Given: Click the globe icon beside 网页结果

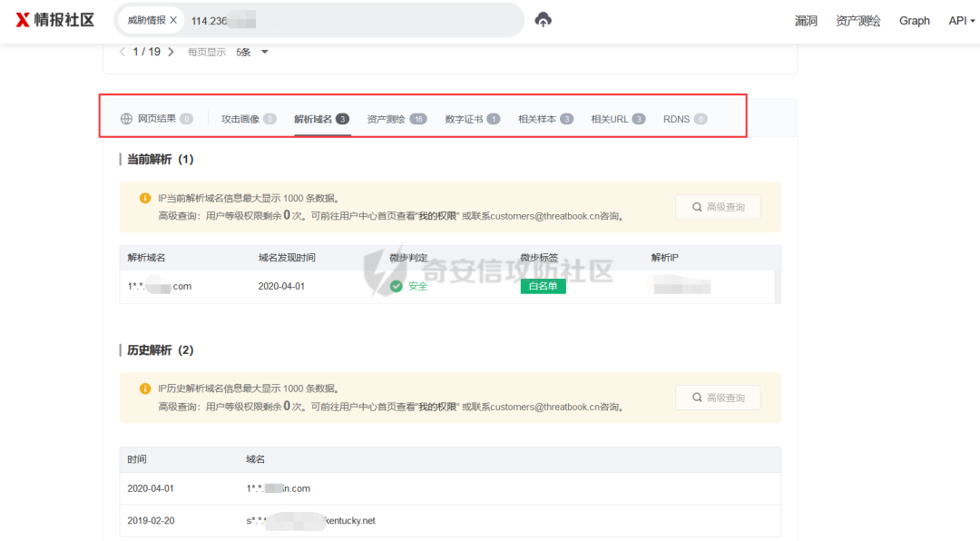Looking at the screenshot, I should (x=126, y=119).
